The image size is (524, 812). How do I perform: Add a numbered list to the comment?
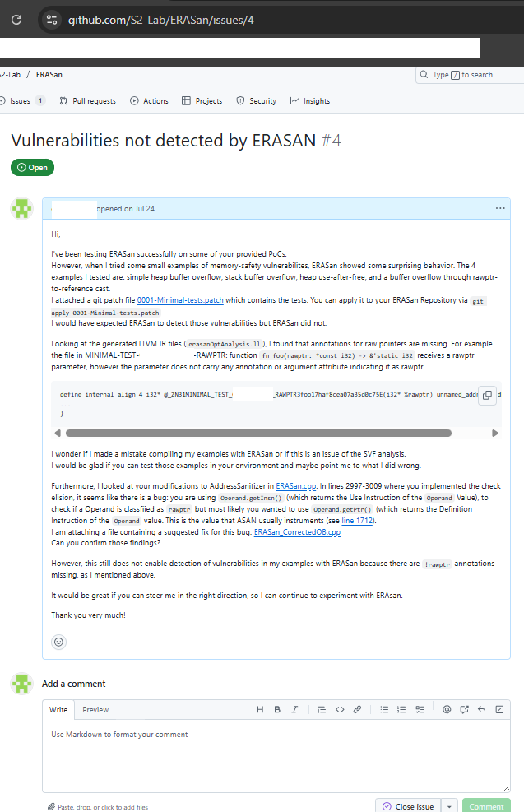tap(402, 709)
